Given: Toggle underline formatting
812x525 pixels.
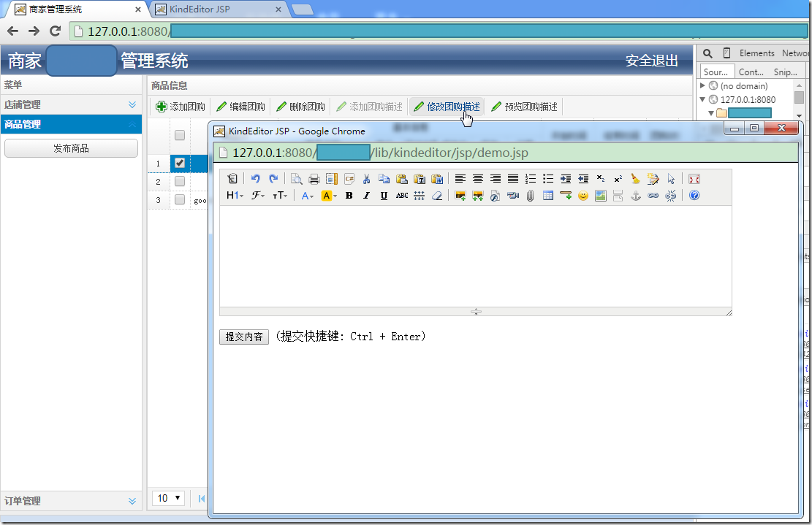Looking at the screenshot, I should [384, 196].
